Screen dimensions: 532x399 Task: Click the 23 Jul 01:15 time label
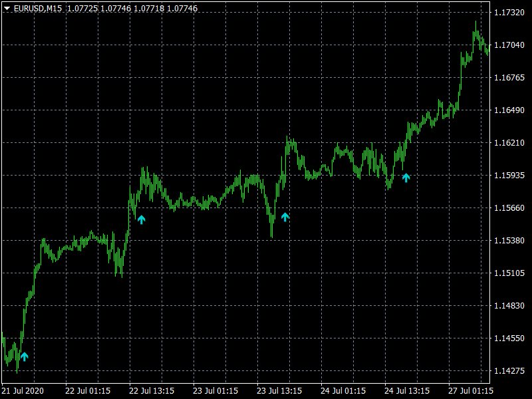click(x=215, y=390)
